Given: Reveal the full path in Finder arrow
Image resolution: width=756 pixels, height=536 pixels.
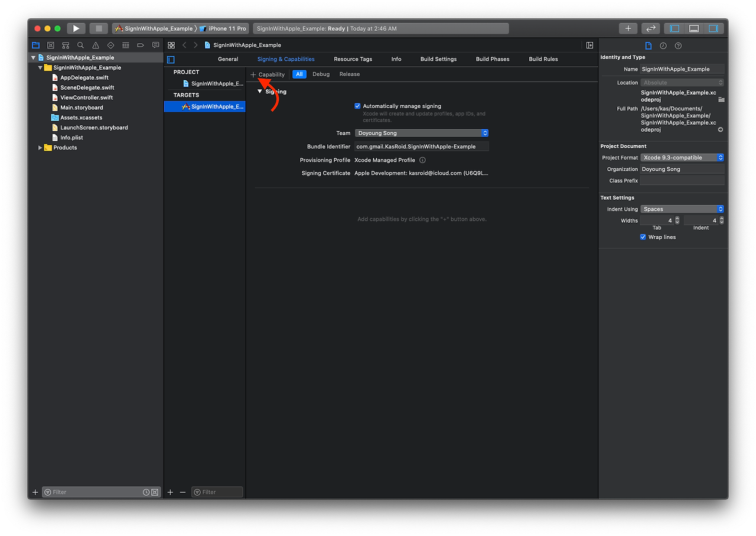Looking at the screenshot, I should click(x=721, y=129).
